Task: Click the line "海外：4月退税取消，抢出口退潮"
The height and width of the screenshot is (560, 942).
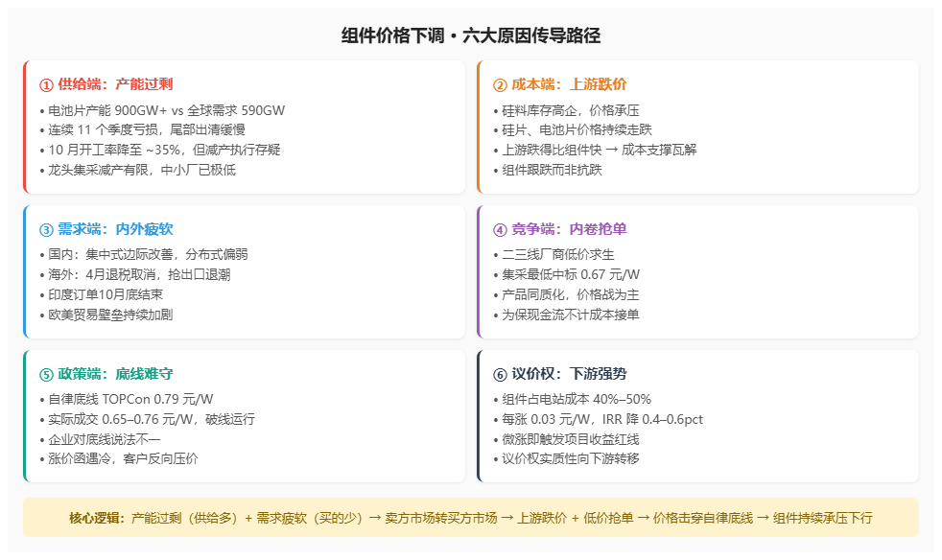Action: click(x=135, y=274)
